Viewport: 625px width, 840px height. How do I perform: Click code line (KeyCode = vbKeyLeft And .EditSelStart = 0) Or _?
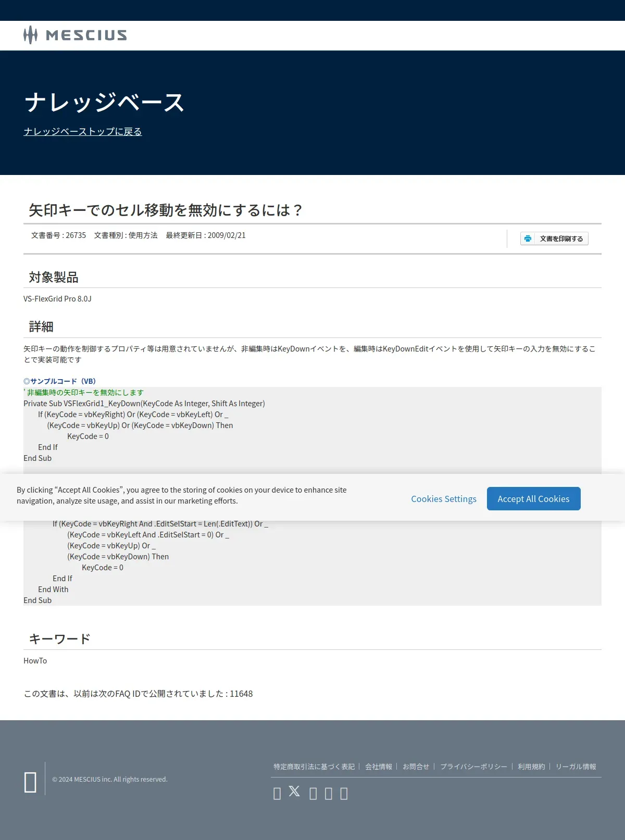click(148, 535)
